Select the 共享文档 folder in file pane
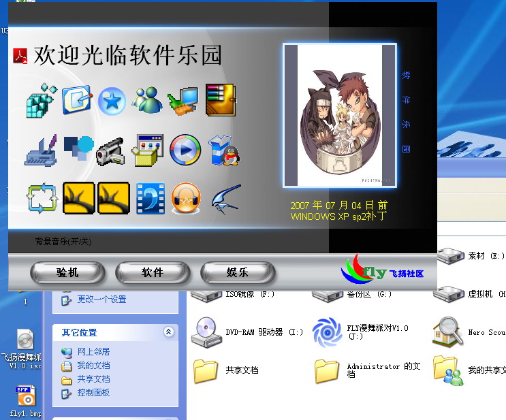 point(226,370)
